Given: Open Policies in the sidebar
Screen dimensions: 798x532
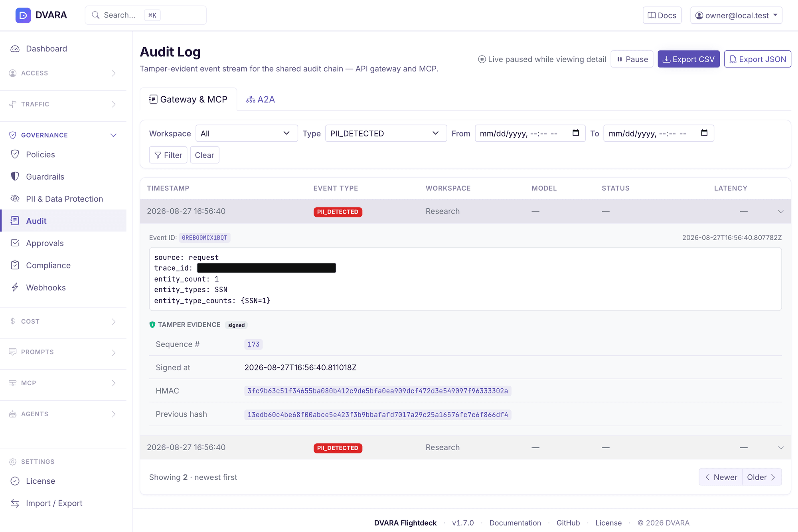Looking at the screenshot, I should point(63,154).
